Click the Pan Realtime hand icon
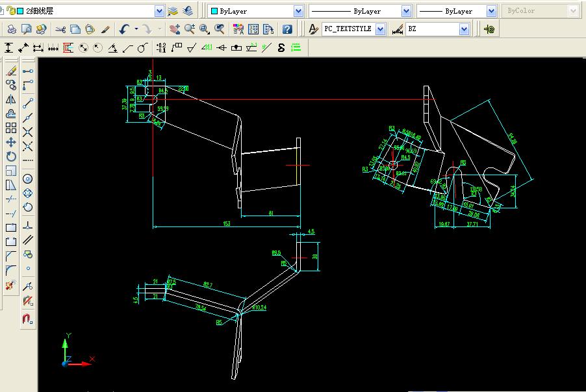The height and width of the screenshot is (392, 586). click(174, 29)
